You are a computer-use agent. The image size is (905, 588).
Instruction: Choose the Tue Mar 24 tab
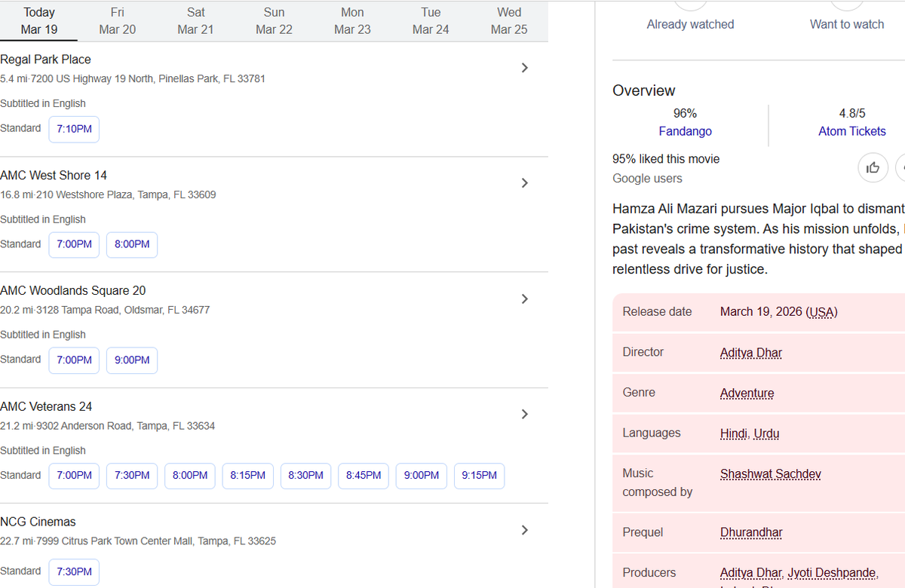point(431,20)
